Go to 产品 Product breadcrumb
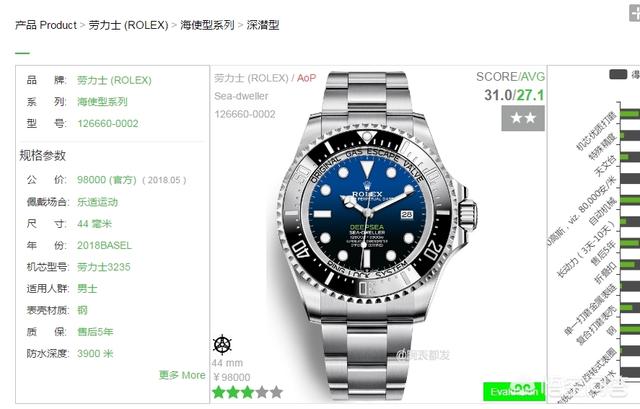Screen dimensions: 640x409 (x=46, y=25)
